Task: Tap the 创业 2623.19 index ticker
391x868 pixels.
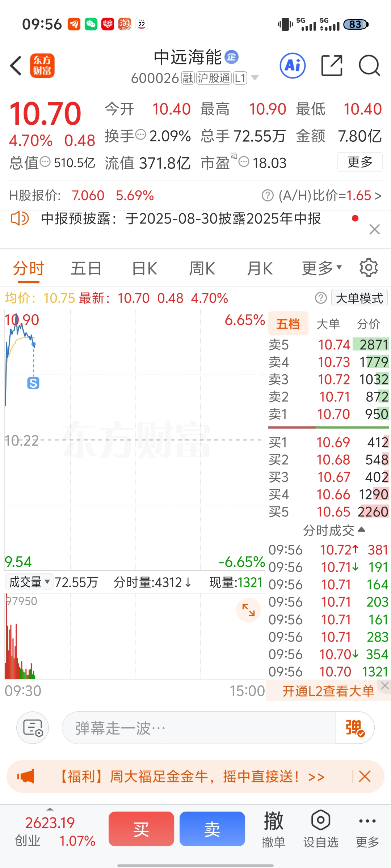Action: coord(55,832)
